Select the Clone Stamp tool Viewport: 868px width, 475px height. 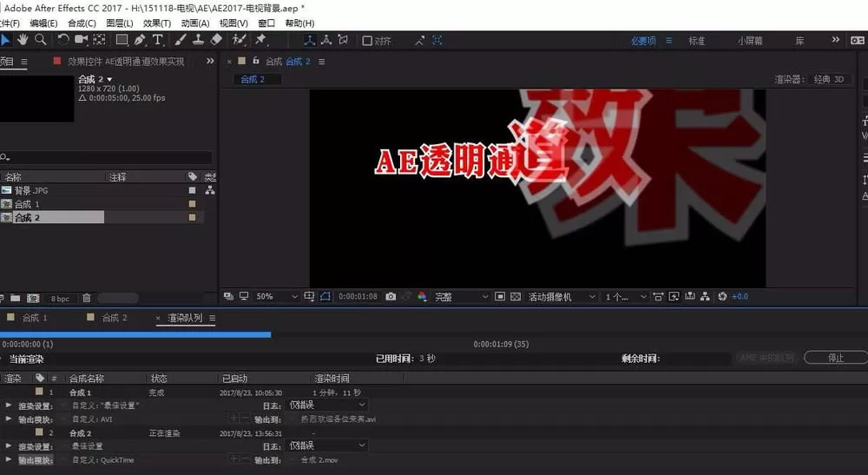(198, 40)
